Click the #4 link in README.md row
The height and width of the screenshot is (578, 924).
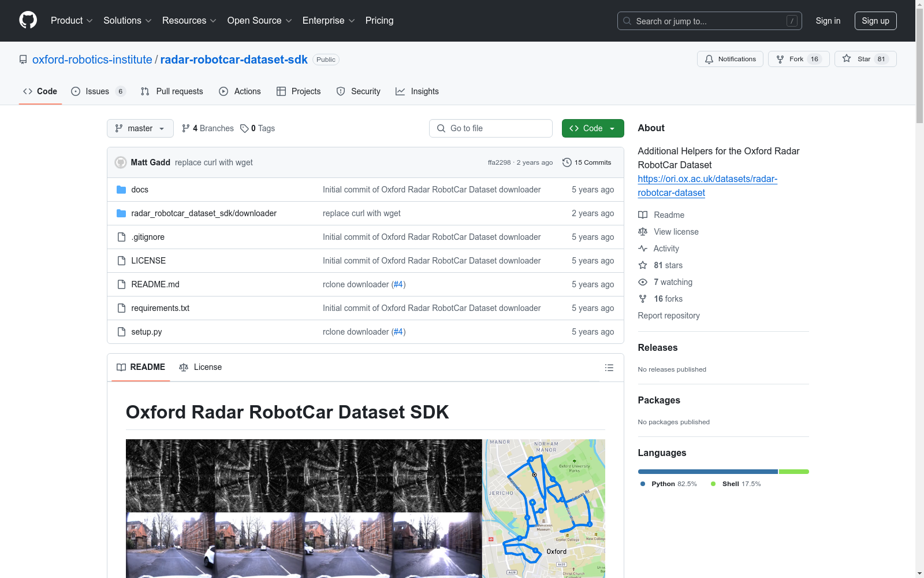coord(398,284)
